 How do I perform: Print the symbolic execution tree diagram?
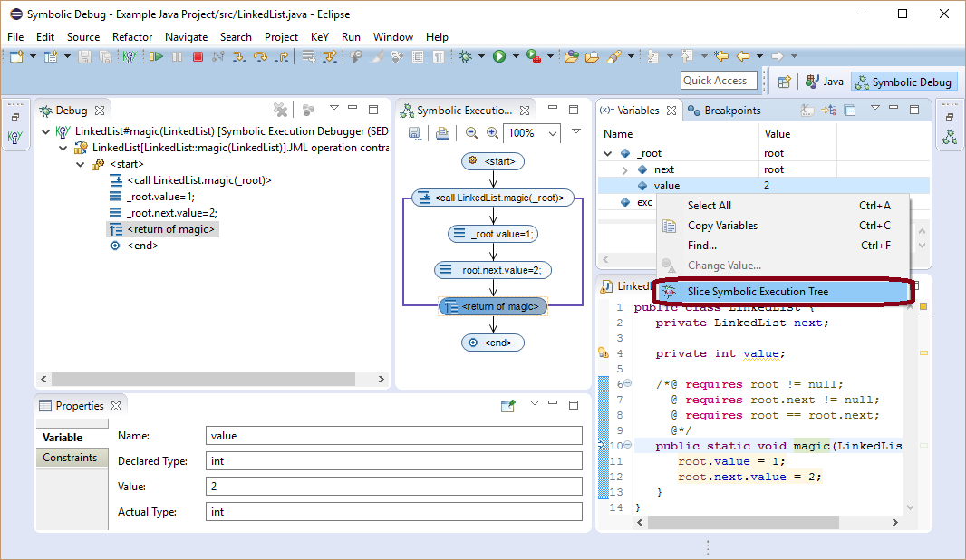tap(442, 133)
